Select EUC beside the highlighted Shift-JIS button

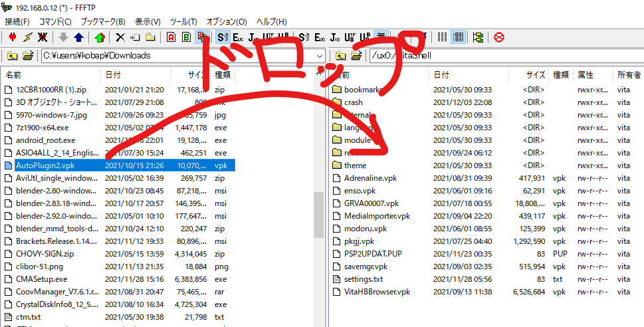coord(238,37)
